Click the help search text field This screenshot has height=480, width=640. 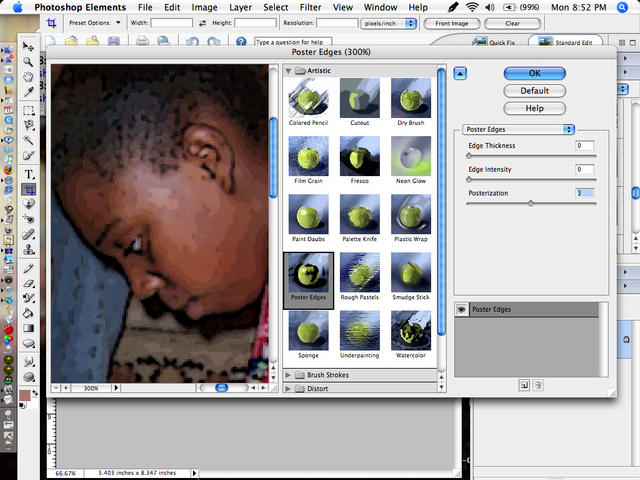pos(293,42)
